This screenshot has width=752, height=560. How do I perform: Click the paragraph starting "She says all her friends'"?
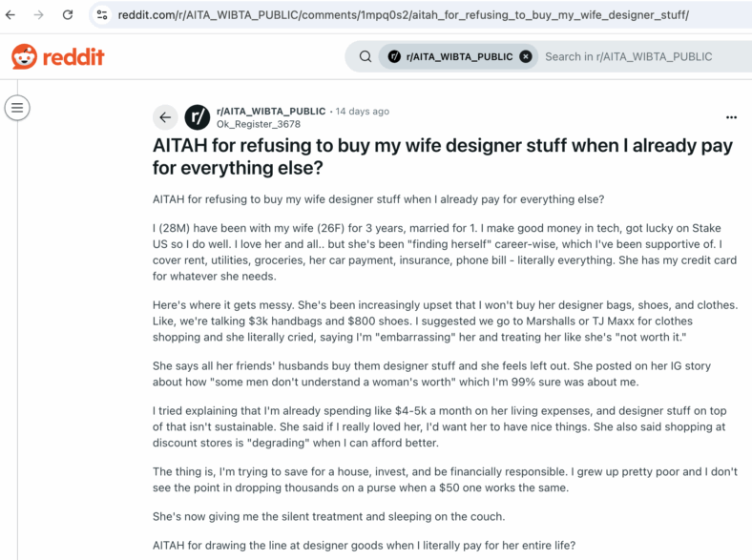coord(431,374)
